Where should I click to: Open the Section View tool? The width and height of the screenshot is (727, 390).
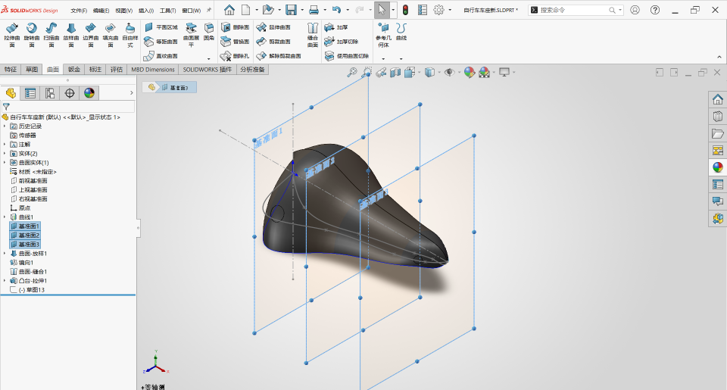[395, 72]
